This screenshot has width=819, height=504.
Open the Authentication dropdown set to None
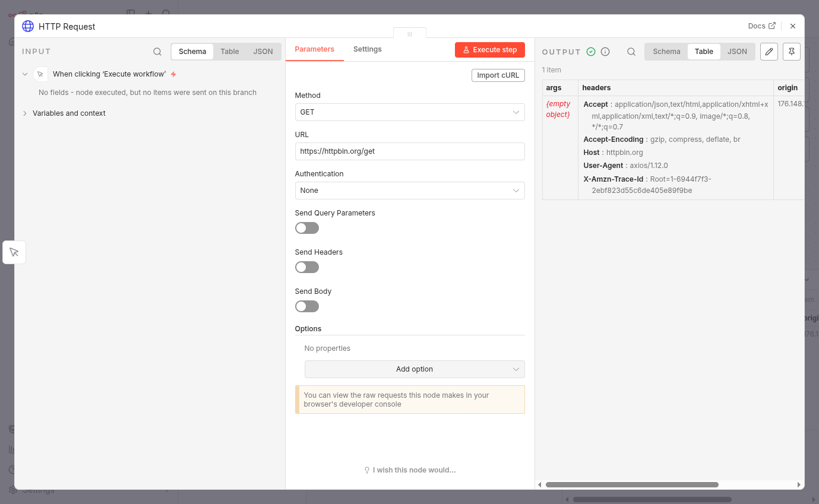tap(410, 190)
